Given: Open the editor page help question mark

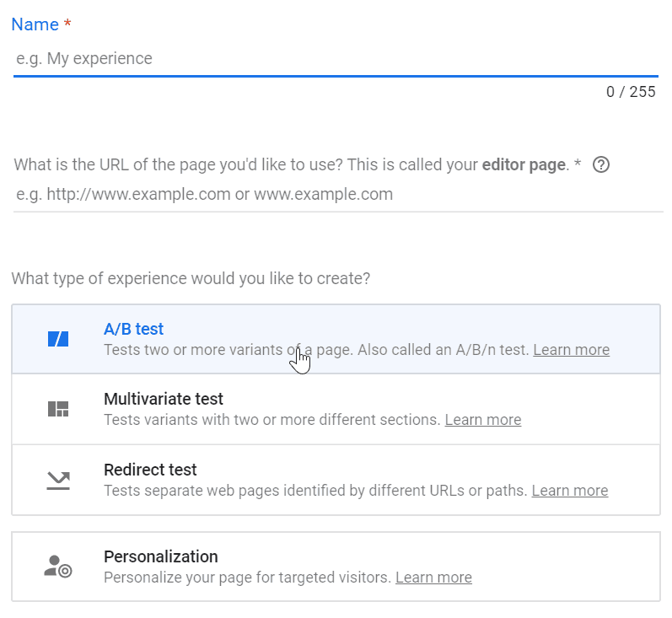Looking at the screenshot, I should click(600, 164).
